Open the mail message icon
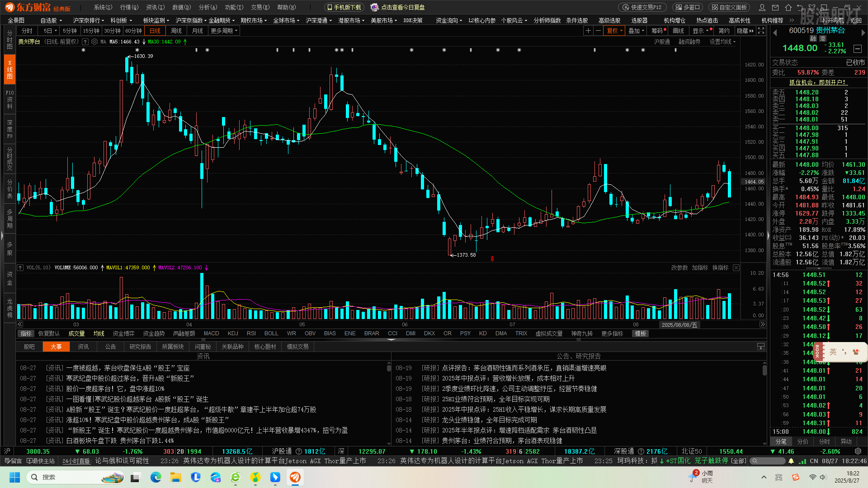 [x=775, y=7]
